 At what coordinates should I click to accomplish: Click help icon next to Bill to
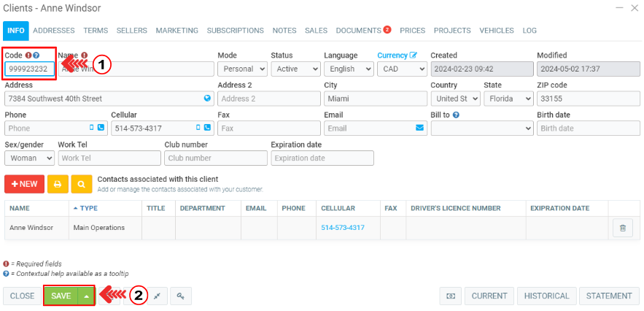tap(456, 115)
